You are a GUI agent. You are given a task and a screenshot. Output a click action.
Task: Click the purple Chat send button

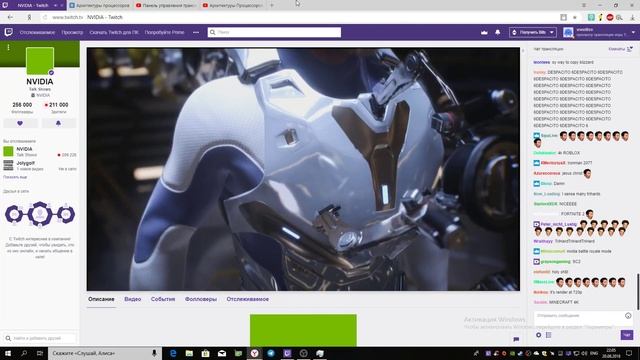(x=627, y=335)
